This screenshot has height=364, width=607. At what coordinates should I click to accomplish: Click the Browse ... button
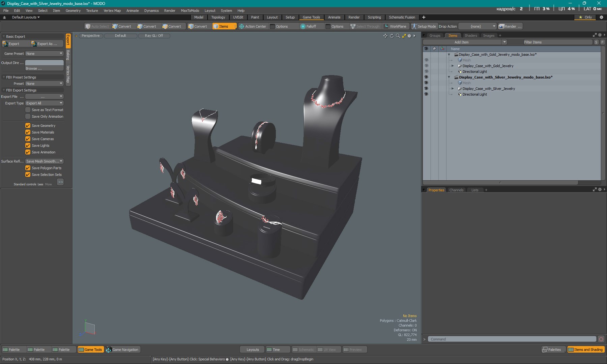pyautogui.click(x=45, y=68)
